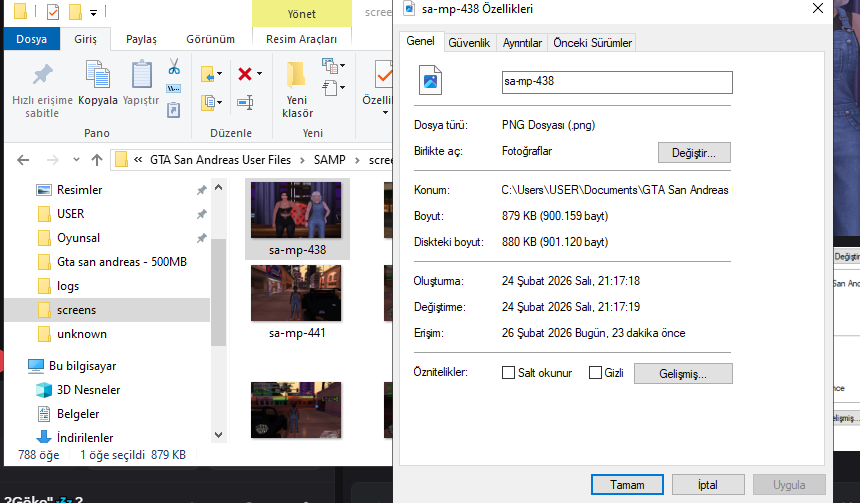Click the Özellikler properties checkmark icon
Screen dimensions: 860x503
[383, 75]
